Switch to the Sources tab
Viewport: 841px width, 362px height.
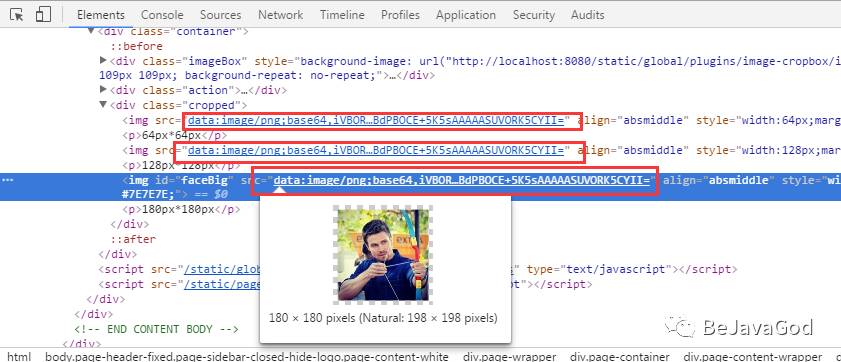pyautogui.click(x=220, y=15)
